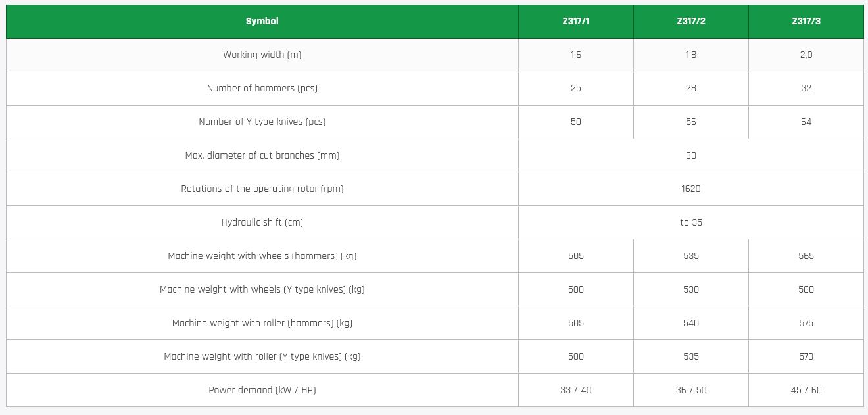
Task: Click Machine weight with wheels (hammers) label
Action: point(262,256)
